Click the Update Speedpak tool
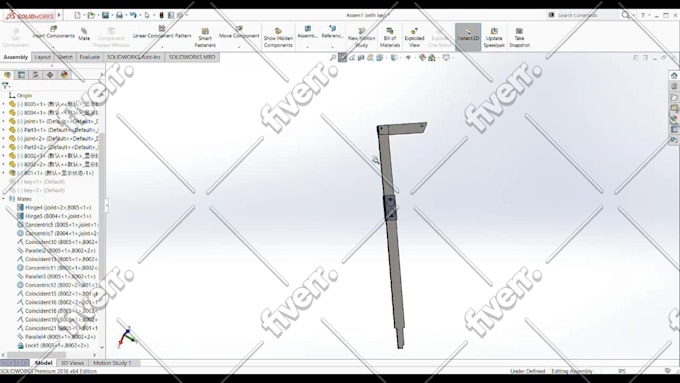Viewport: 680px width, 383px height. (x=494, y=37)
